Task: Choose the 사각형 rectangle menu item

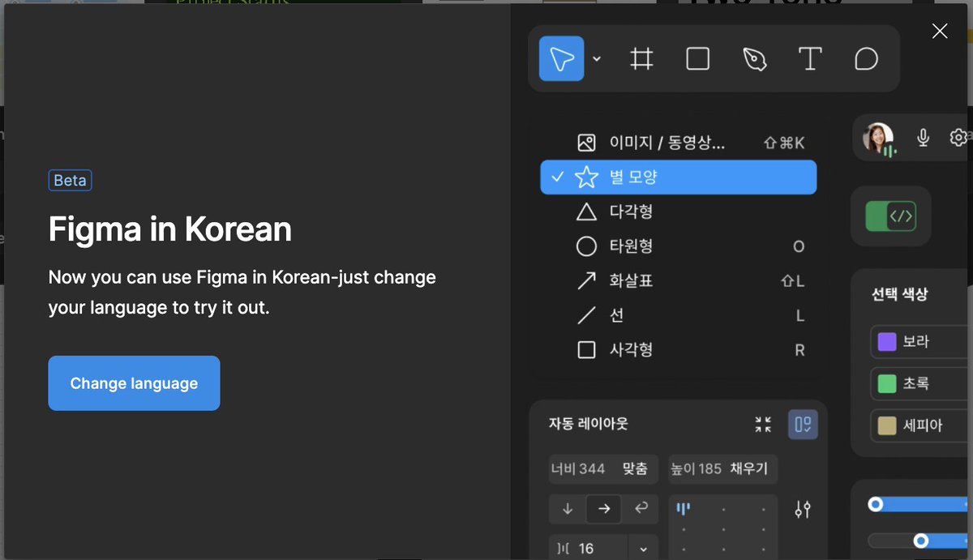Action: point(679,350)
